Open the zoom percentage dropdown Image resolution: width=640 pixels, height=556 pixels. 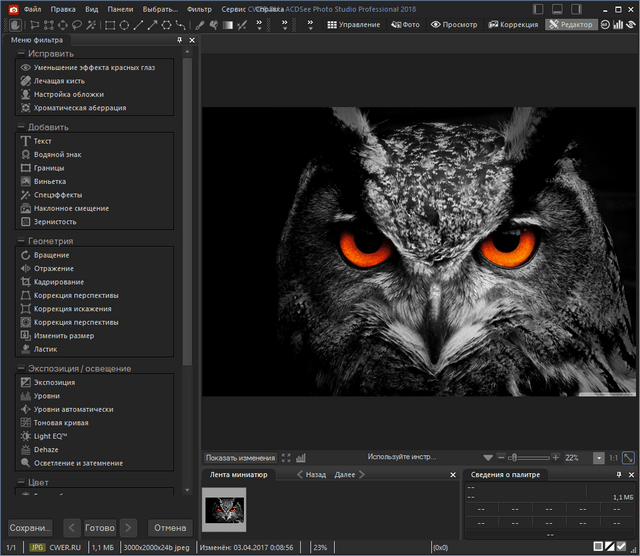point(598,457)
